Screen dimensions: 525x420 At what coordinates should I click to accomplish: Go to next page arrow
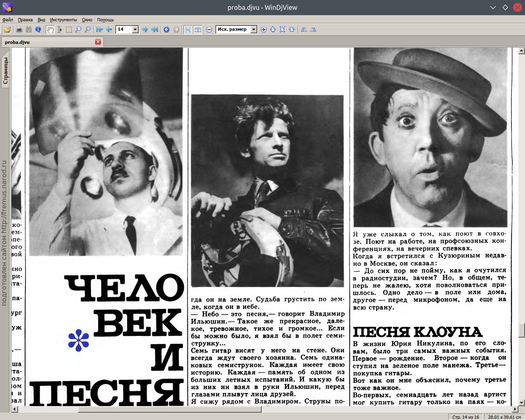tap(145, 30)
